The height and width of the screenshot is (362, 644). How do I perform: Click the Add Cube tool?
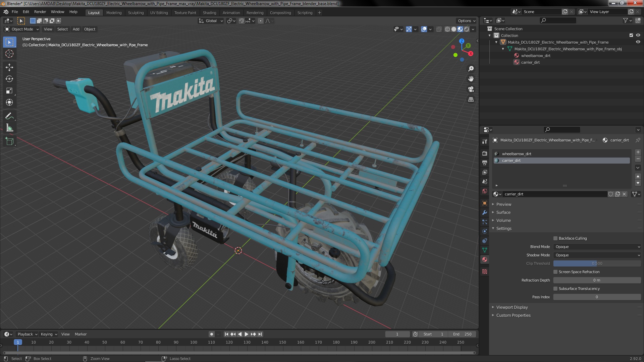[9, 141]
